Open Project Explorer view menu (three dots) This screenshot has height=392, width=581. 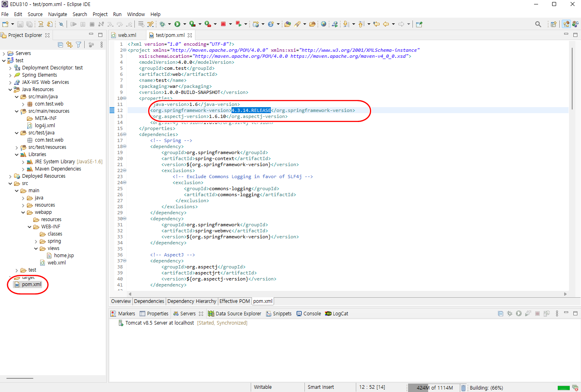tap(102, 45)
